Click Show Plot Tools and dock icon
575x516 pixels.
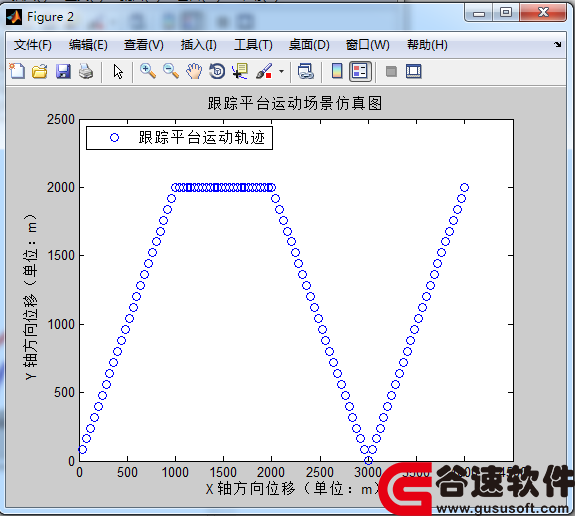tap(414, 71)
